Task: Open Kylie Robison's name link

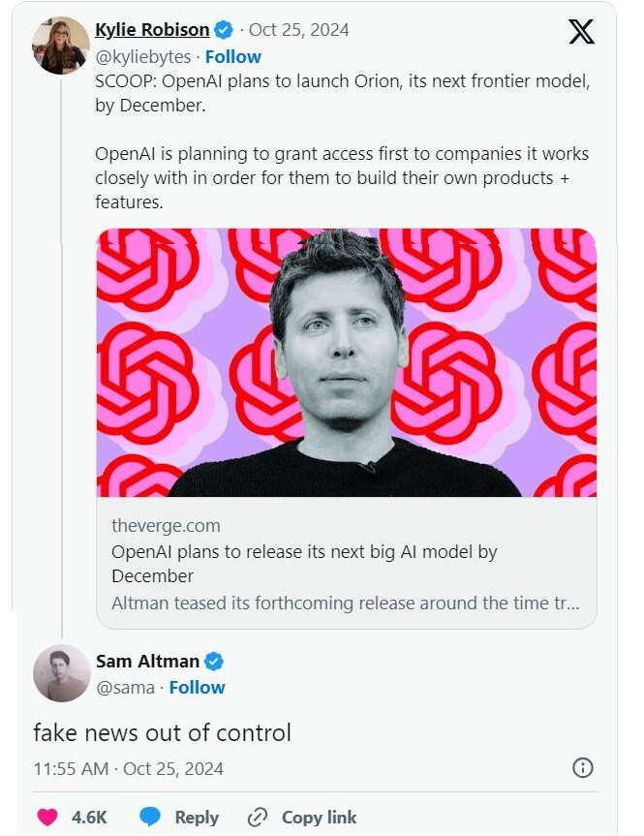Action: point(153,29)
